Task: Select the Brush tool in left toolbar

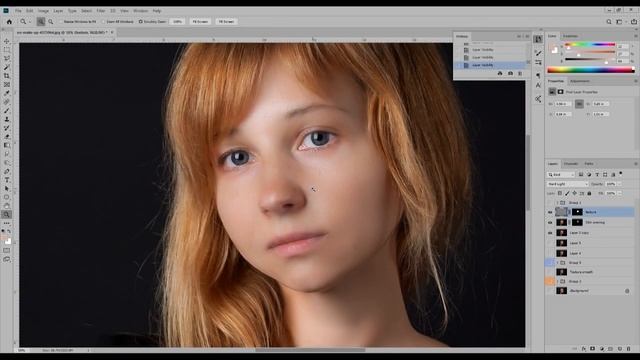Action: (7, 111)
